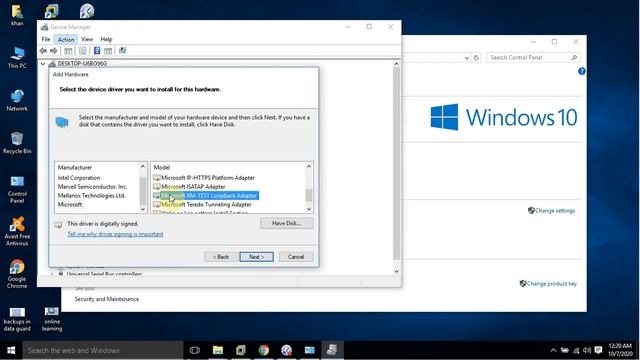Click the taskbar Search the web and Windows box
This screenshot has width=640, height=360.
coord(102,350)
